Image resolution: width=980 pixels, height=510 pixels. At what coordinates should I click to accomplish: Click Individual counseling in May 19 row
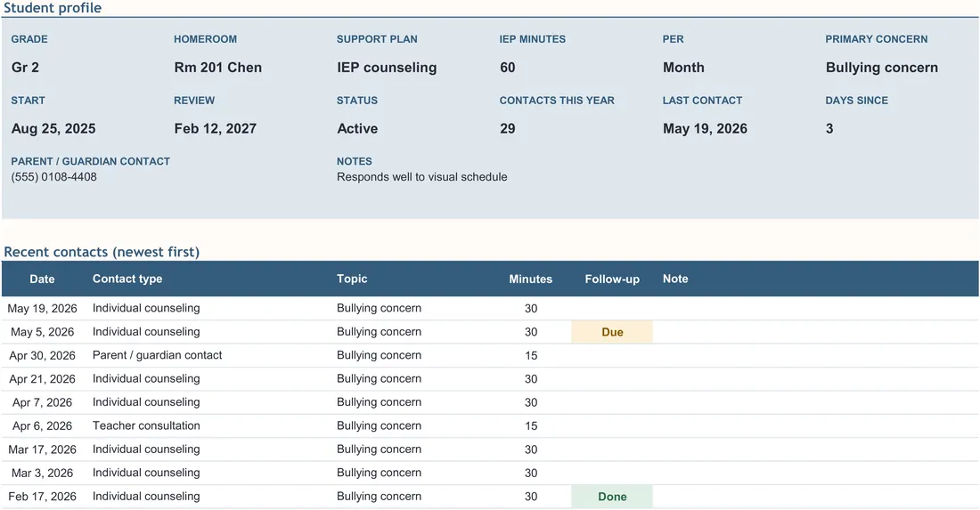point(146,308)
